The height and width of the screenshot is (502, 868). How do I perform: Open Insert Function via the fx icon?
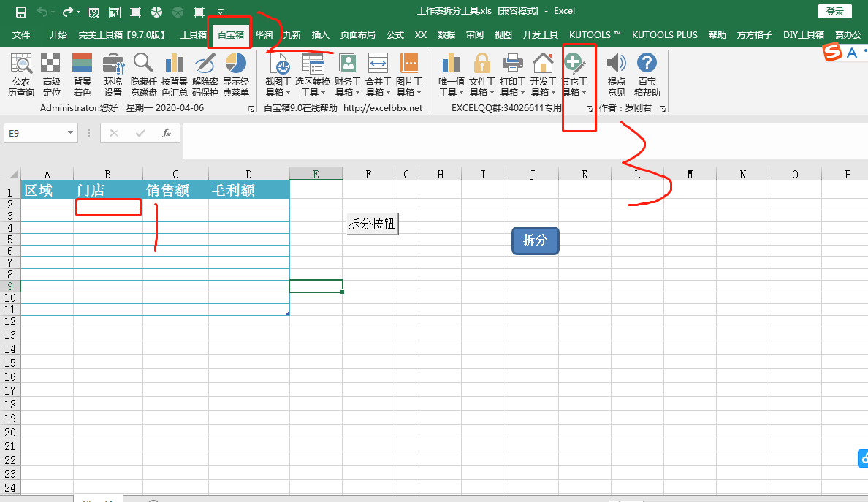(166, 133)
